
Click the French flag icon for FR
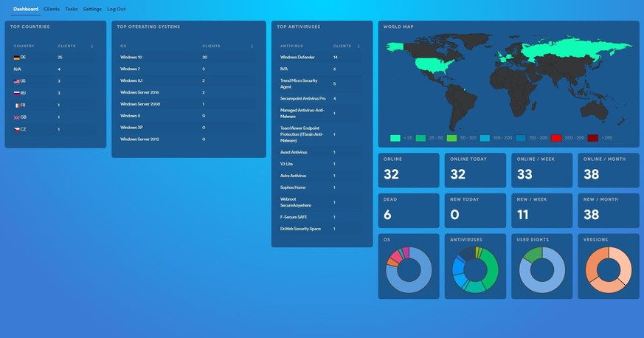pos(16,106)
